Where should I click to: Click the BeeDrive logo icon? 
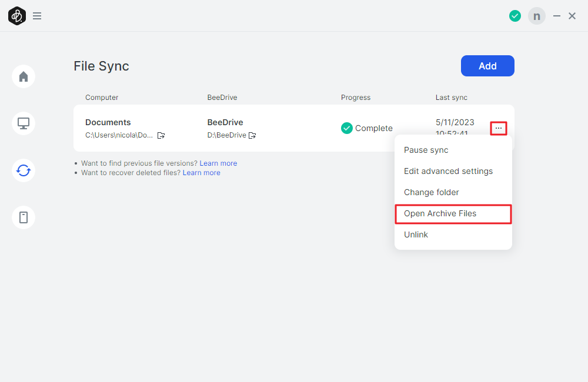(17, 16)
